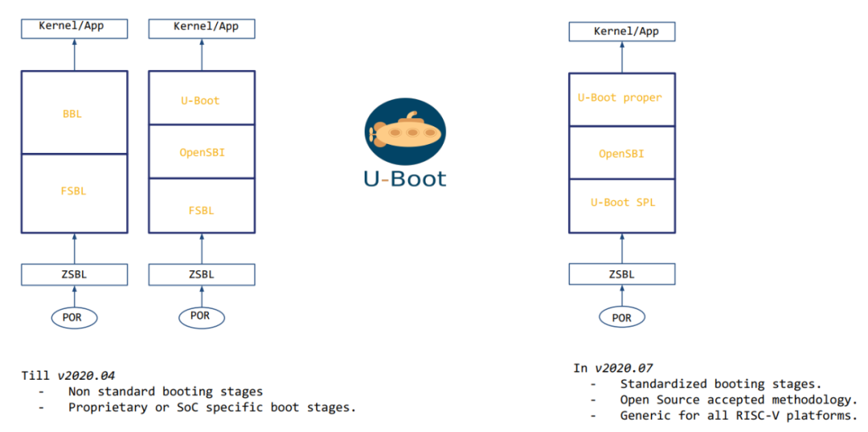
Task: Click the ZSBL box under the BBL stack
Action: [x=73, y=274]
